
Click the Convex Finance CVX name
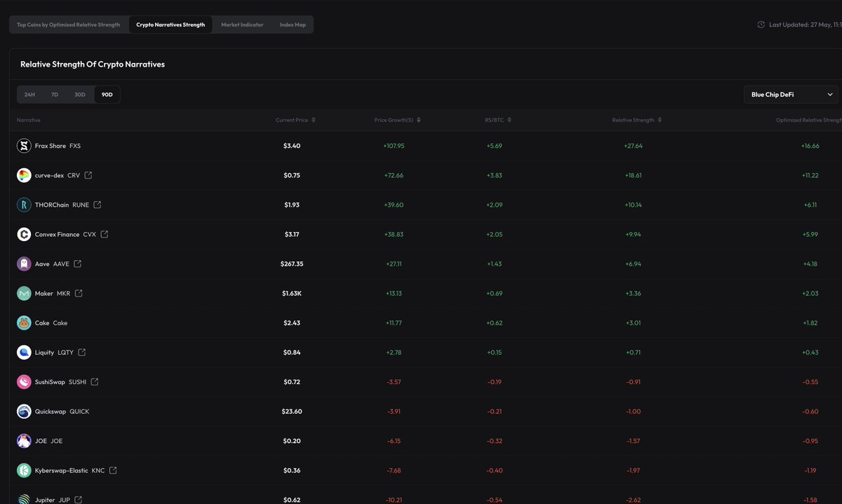[65, 234]
